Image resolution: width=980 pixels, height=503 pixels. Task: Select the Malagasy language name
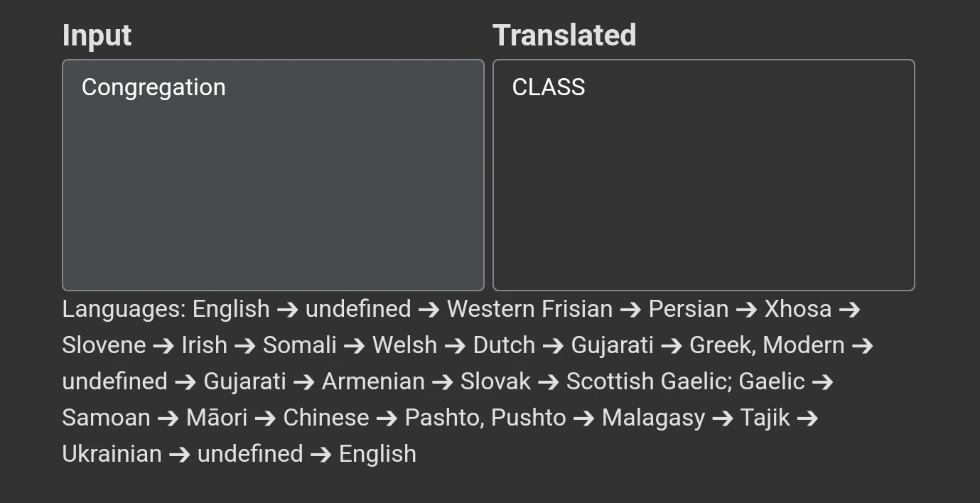click(x=653, y=418)
